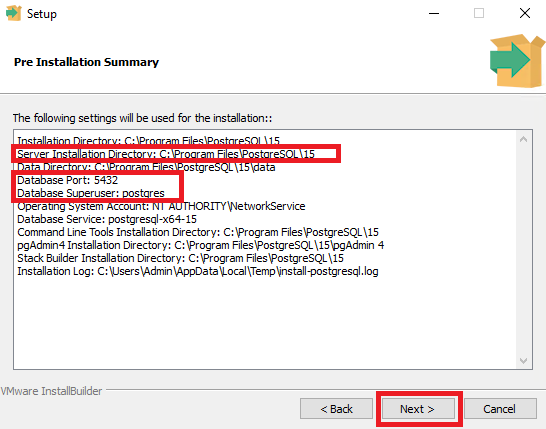Select 'Stack Builder Installation Directory' line
The image size is (546, 429).
tap(180, 258)
